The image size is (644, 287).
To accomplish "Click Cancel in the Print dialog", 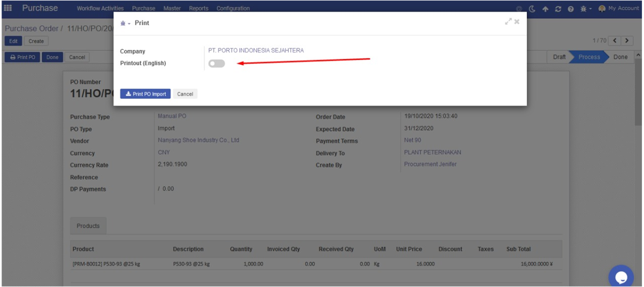I will coord(185,94).
